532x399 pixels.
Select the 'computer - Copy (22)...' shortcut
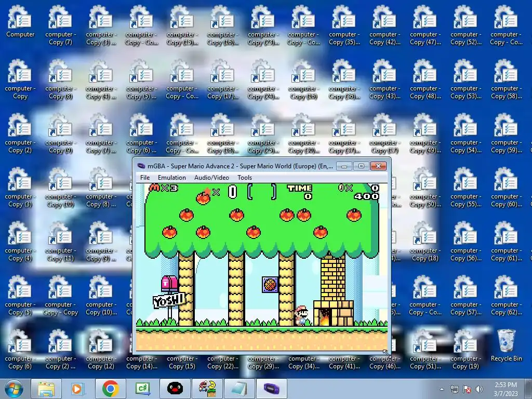coord(222,362)
